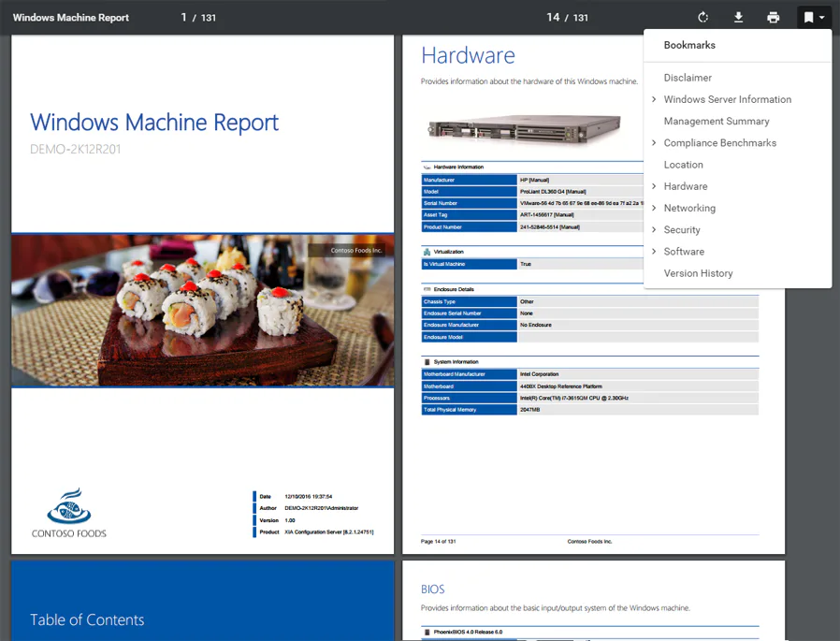Click 'Page 14 of 131' footer text
The image size is (840, 641).
tap(438, 541)
